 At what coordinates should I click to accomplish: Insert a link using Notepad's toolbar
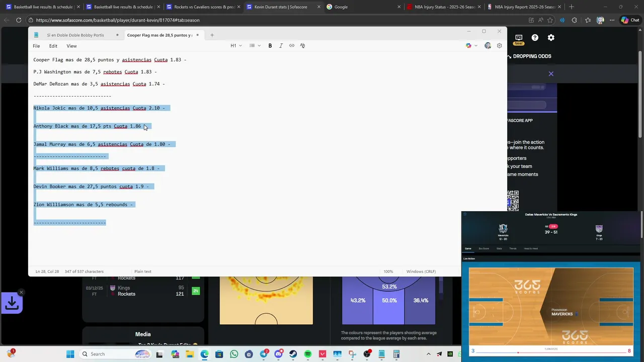(x=292, y=46)
